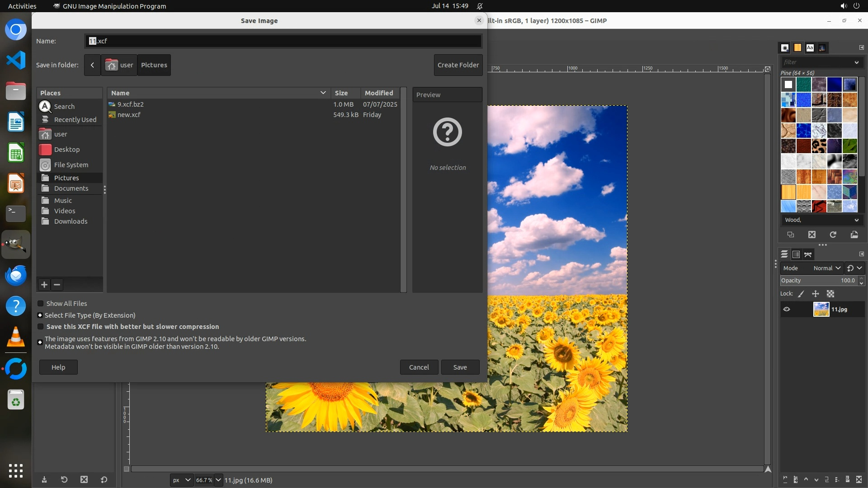Switch to the Channels tab
This screenshot has width=868, height=488.
(x=796, y=254)
